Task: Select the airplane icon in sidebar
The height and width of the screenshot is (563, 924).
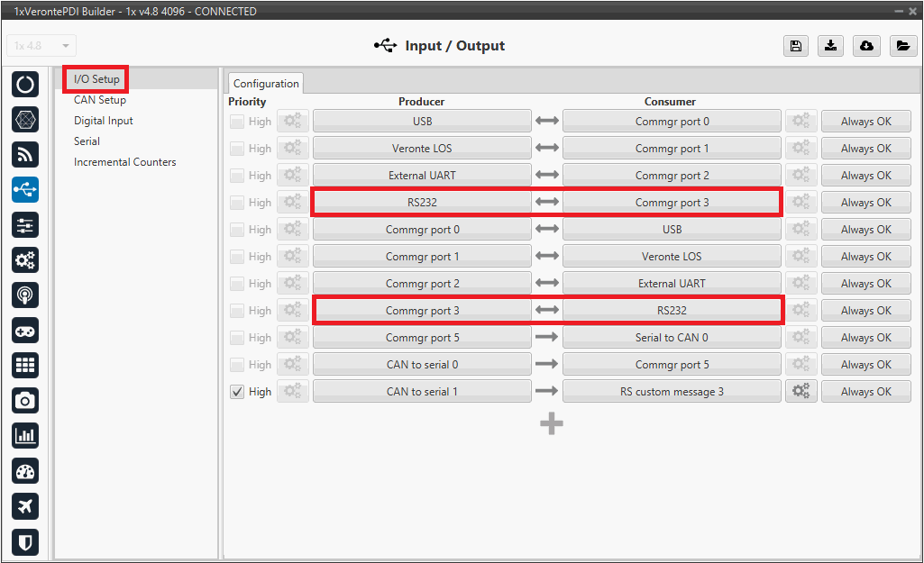Action: click(25, 506)
